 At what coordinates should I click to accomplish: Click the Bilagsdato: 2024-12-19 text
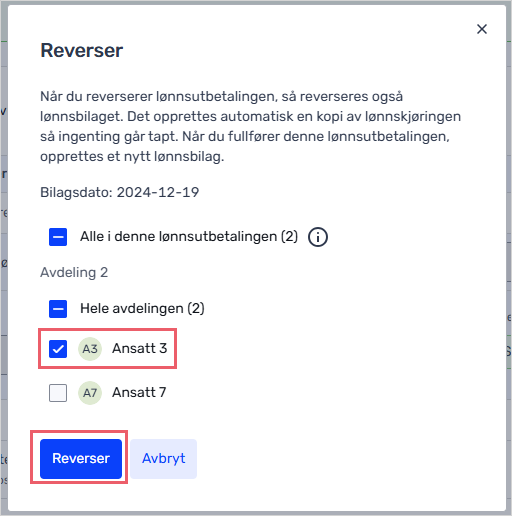coord(120,192)
